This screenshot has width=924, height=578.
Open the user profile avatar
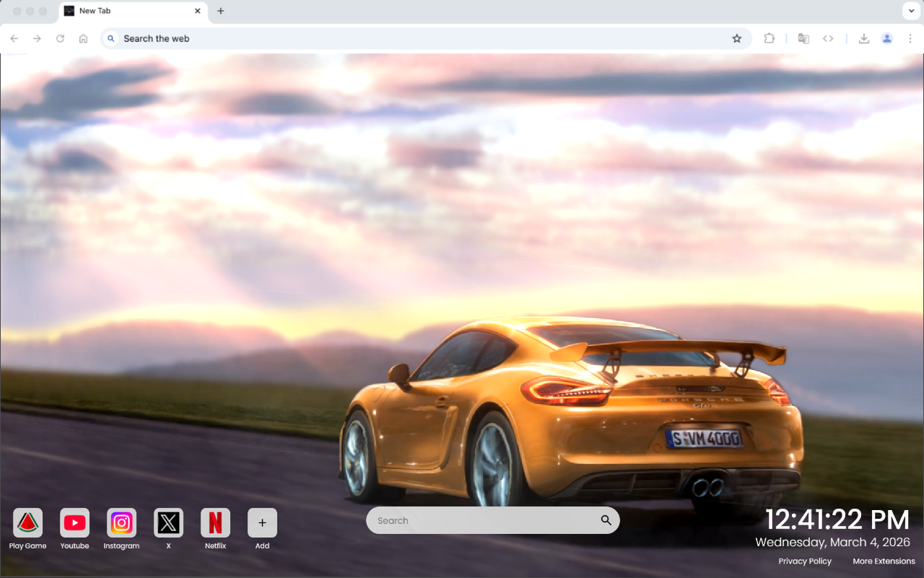887,38
